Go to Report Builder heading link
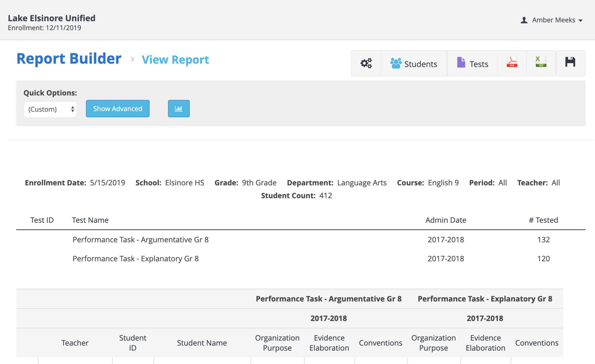 69,59
